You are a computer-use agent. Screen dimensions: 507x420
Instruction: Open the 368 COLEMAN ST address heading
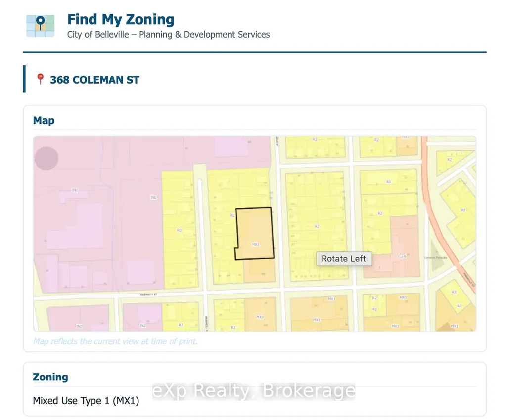click(94, 80)
